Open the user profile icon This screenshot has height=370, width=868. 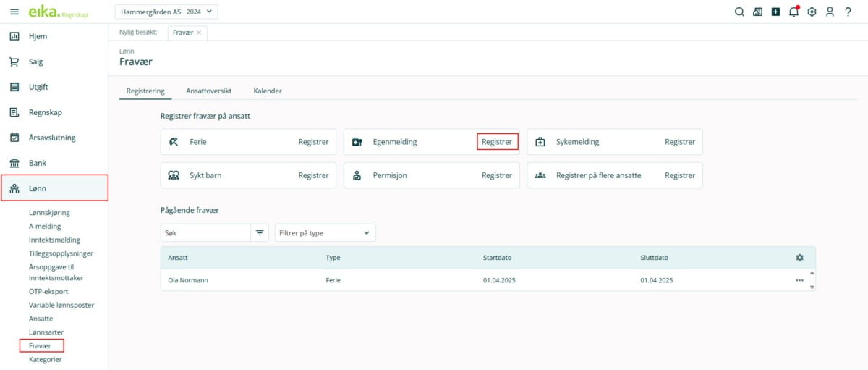tap(830, 12)
